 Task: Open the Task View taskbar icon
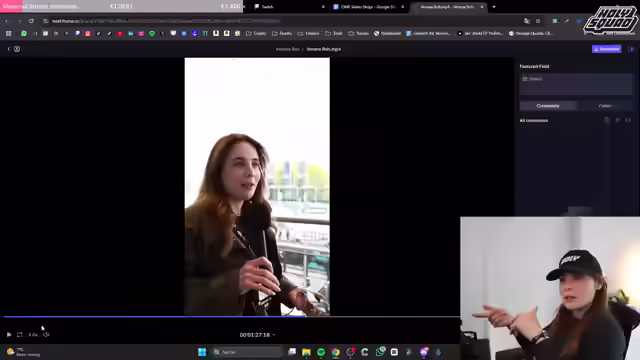coord(292,352)
